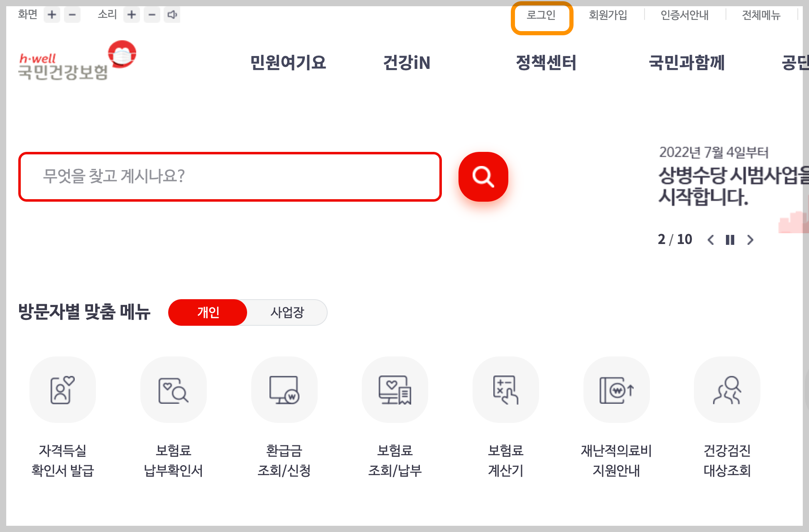Go to the previous banner slide
The height and width of the screenshot is (532, 809).
point(711,240)
